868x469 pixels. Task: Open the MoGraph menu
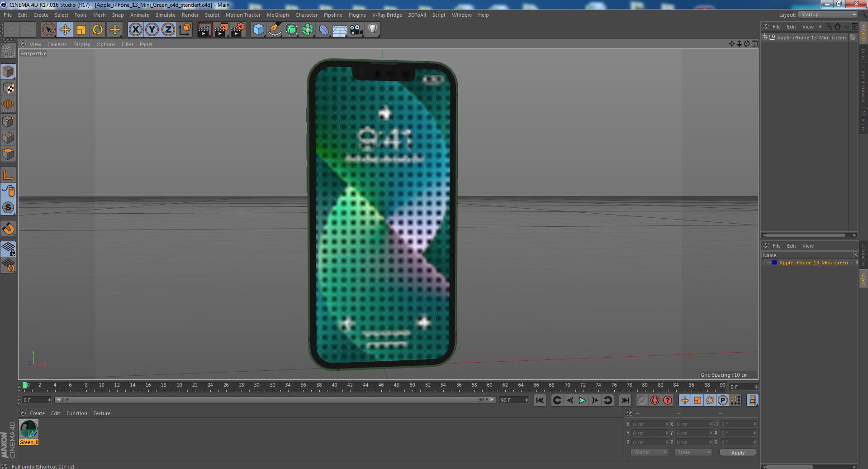(278, 15)
